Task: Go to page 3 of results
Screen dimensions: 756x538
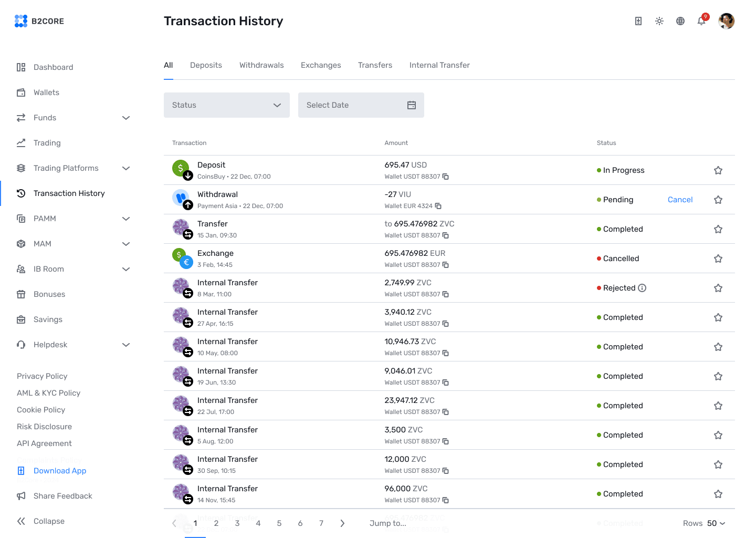Action: (x=237, y=523)
